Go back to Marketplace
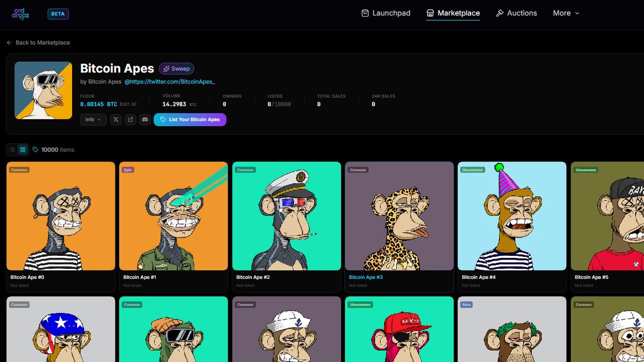The width and height of the screenshot is (644, 362). click(x=38, y=42)
